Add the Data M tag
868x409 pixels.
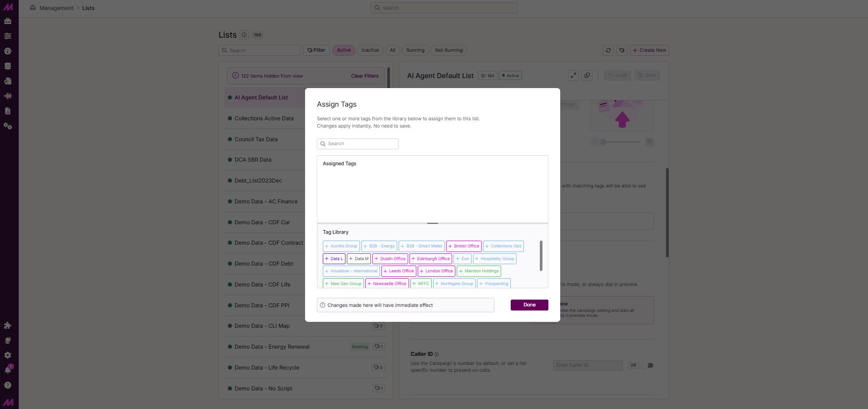point(359,259)
